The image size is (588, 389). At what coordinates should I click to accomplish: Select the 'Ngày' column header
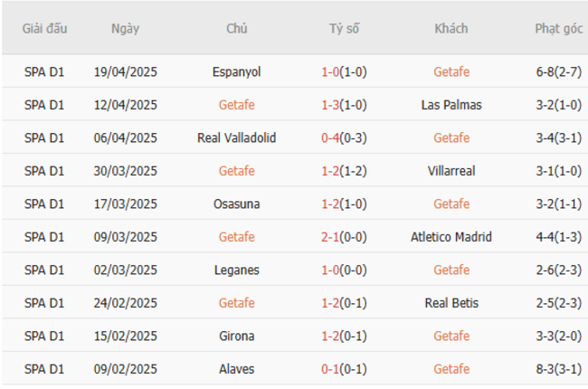126,28
